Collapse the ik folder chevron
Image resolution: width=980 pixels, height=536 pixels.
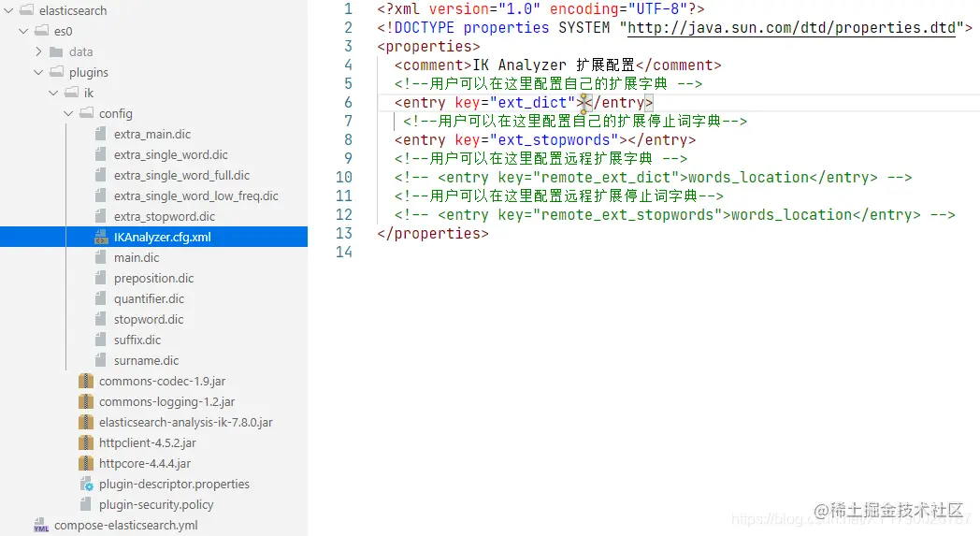click(x=53, y=94)
